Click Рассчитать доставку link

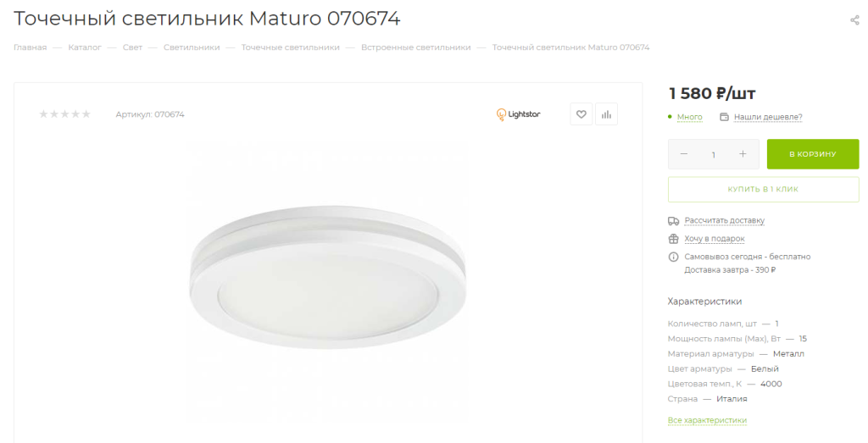pyautogui.click(x=724, y=221)
